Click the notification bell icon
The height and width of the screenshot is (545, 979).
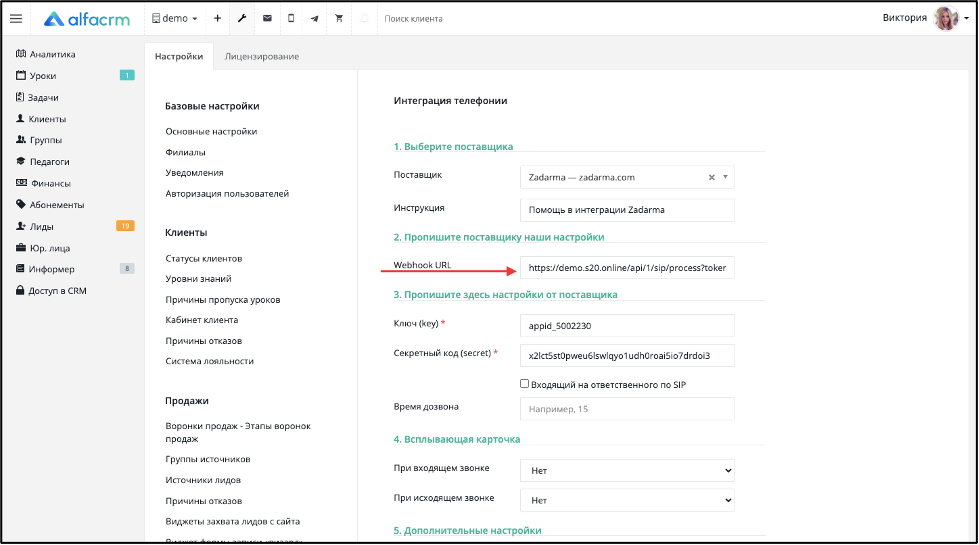pyautogui.click(x=365, y=19)
